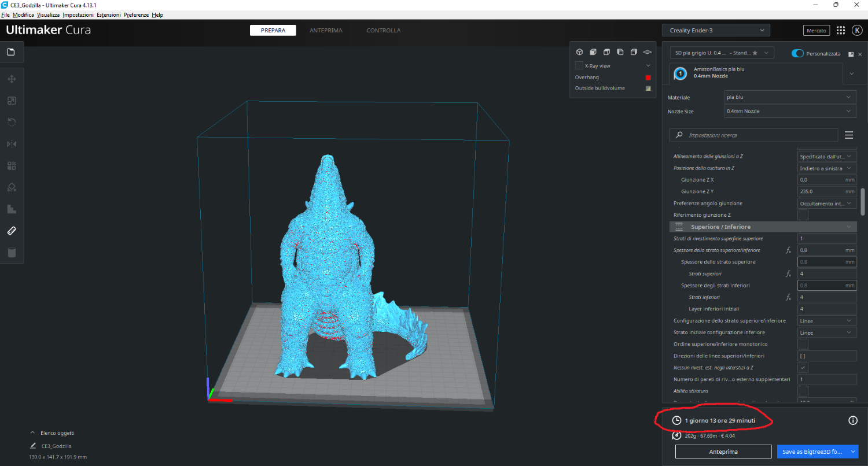Check Ordine superiore/inferiore monotonico
868x466 pixels.
click(x=803, y=344)
